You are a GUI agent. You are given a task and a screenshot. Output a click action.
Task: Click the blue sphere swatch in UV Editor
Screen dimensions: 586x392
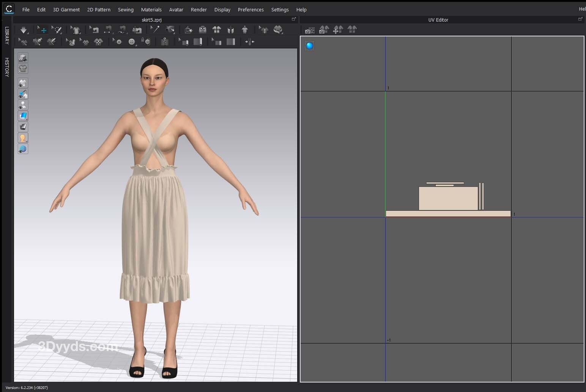point(310,46)
